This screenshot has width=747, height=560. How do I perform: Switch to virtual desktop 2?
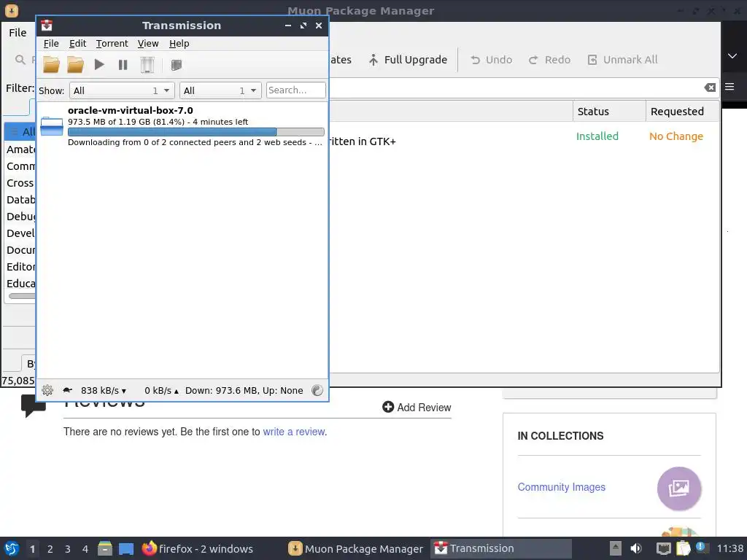pos(50,549)
